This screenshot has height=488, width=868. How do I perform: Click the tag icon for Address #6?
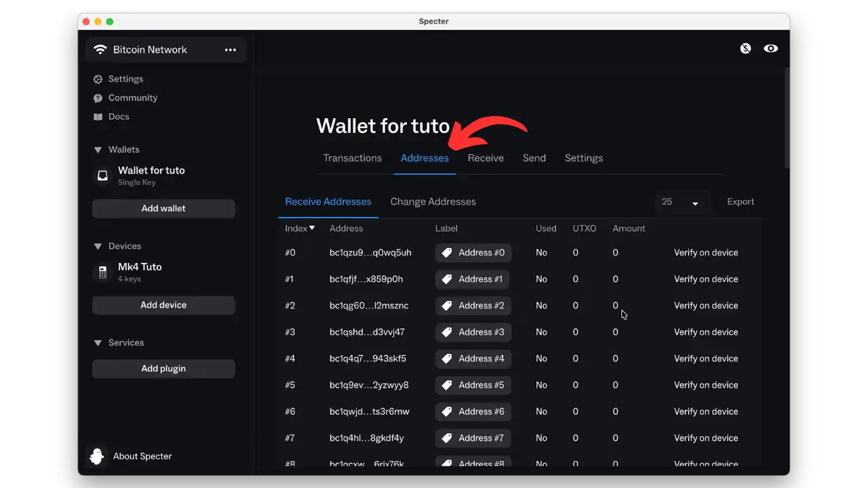(447, 411)
